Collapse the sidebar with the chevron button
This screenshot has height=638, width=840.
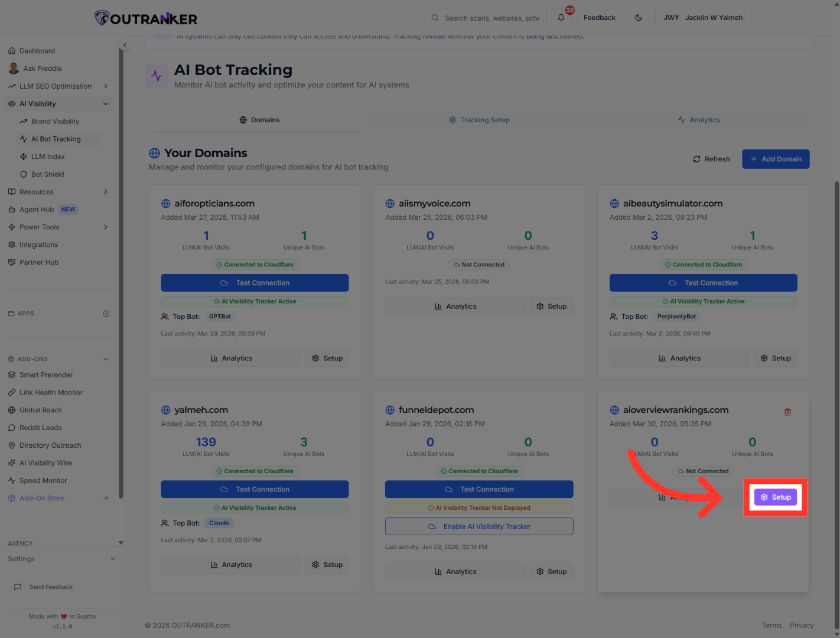[x=125, y=45]
